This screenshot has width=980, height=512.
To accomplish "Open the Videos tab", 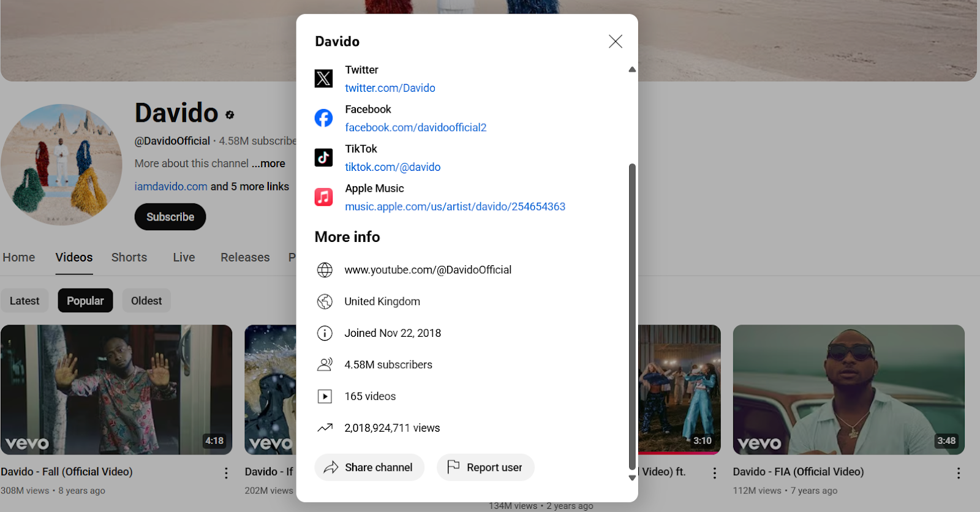I will tap(74, 257).
